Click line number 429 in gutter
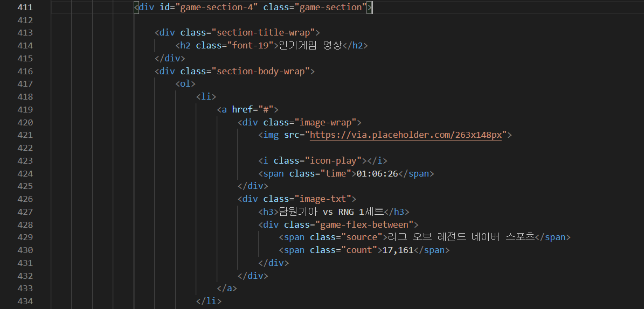This screenshot has width=644, height=309. coord(25,237)
